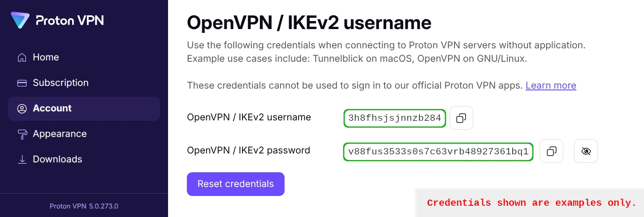Copy the OpenVPN / IKEv2 password
The image size is (644, 217).
coord(551,151)
